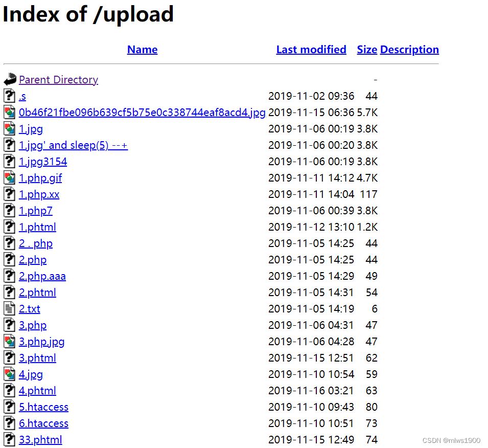Click the image icon next to 4.jpg
The height and width of the screenshot is (448, 488).
[9, 374]
